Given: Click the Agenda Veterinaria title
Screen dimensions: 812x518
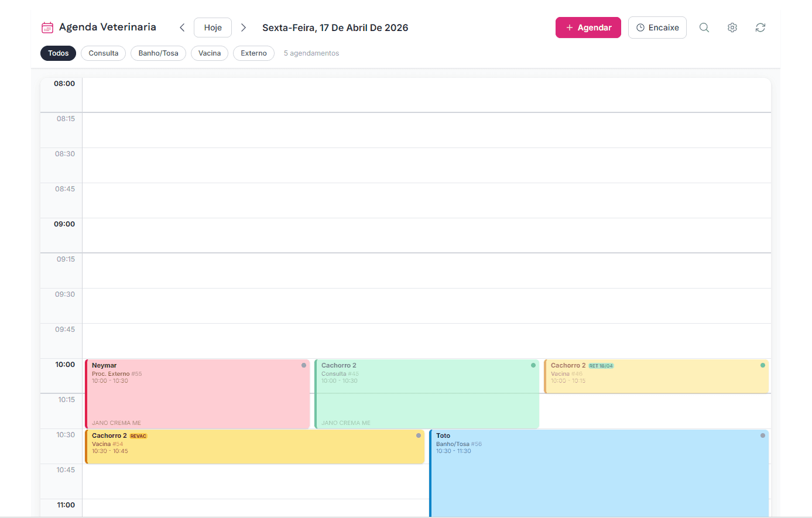Looking at the screenshot, I should click(x=108, y=27).
